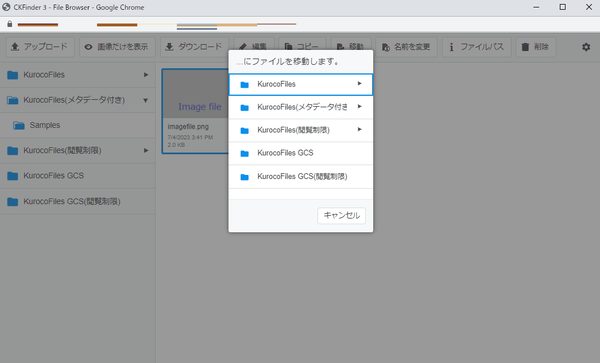Click the キャンセル button
The height and width of the screenshot is (363, 600).
[x=341, y=215]
